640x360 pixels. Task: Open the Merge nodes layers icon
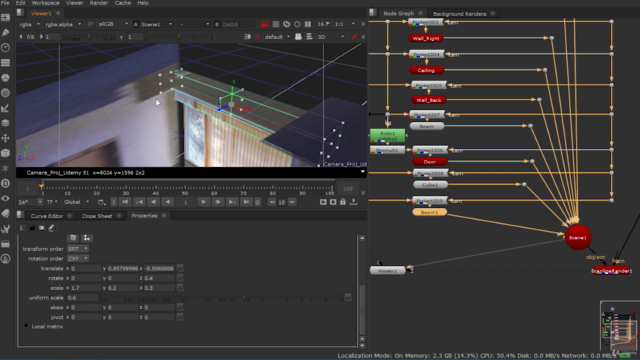click(x=5, y=123)
